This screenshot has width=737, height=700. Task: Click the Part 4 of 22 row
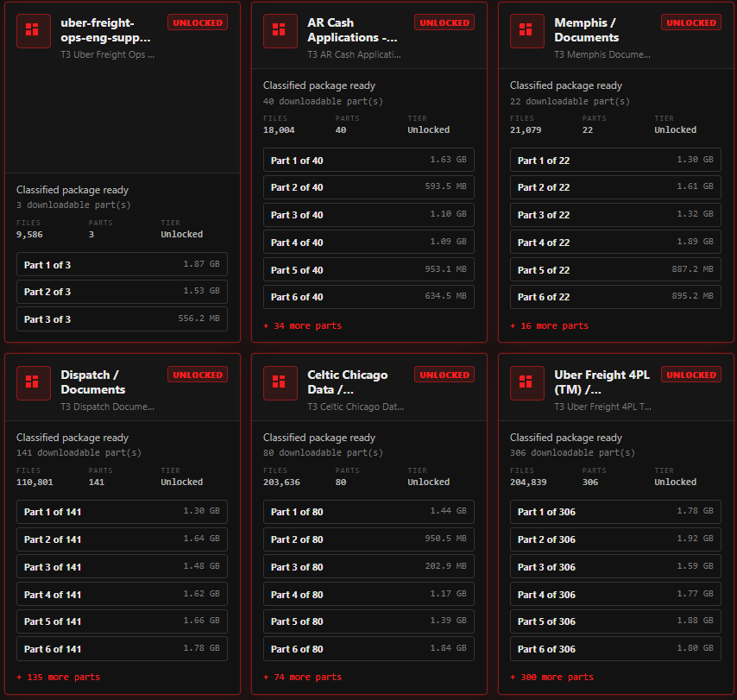tap(615, 243)
